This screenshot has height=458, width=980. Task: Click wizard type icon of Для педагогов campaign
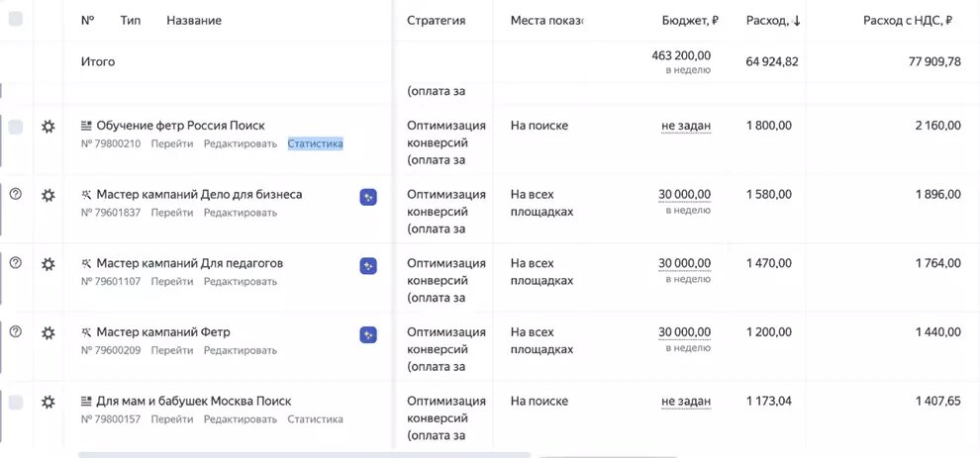coord(87,263)
